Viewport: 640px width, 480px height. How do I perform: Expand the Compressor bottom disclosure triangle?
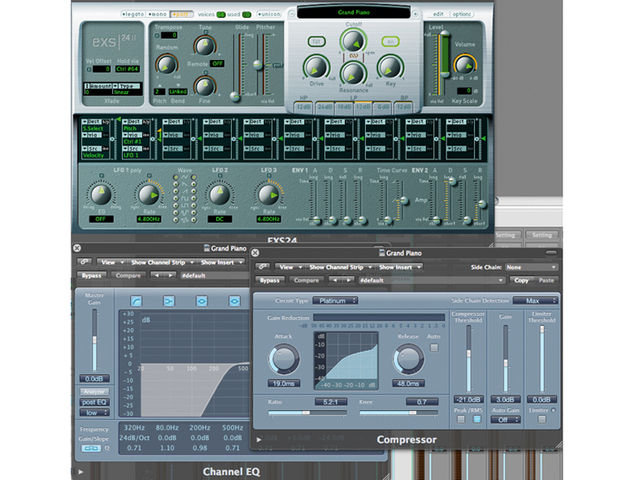pyautogui.click(x=258, y=440)
